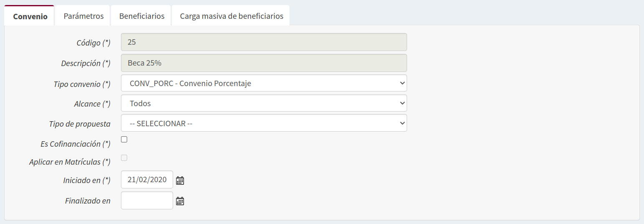Click the empty Finalizado en date field
The height and width of the screenshot is (224, 644).
click(147, 201)
